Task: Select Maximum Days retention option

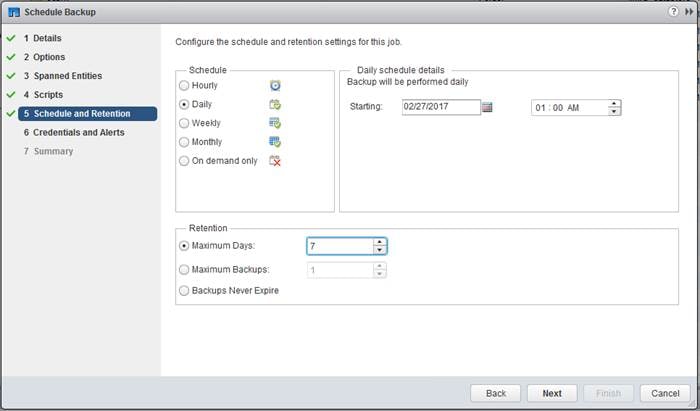Action: tap(183, 246)
